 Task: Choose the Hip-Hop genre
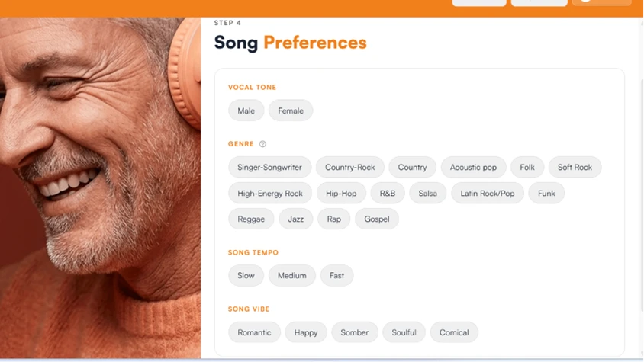coord(341,193)
